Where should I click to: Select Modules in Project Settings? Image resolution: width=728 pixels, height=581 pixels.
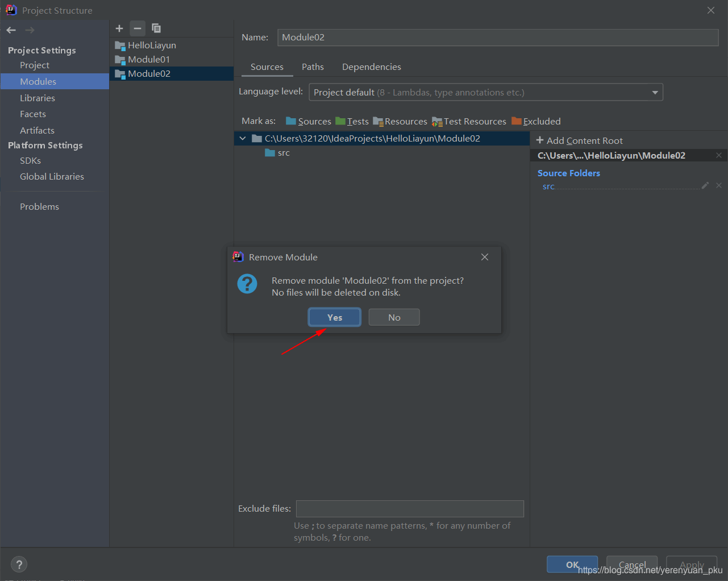tap(55, 81)
